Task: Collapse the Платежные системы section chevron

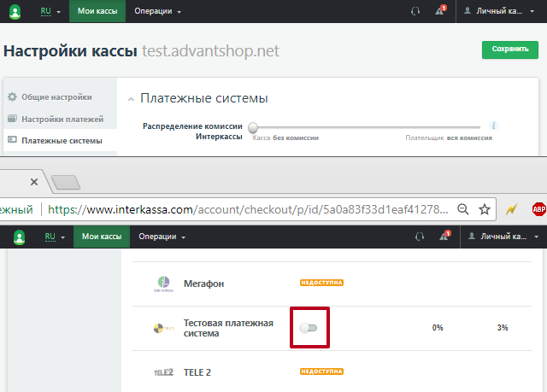Action: tap(131, 99)
